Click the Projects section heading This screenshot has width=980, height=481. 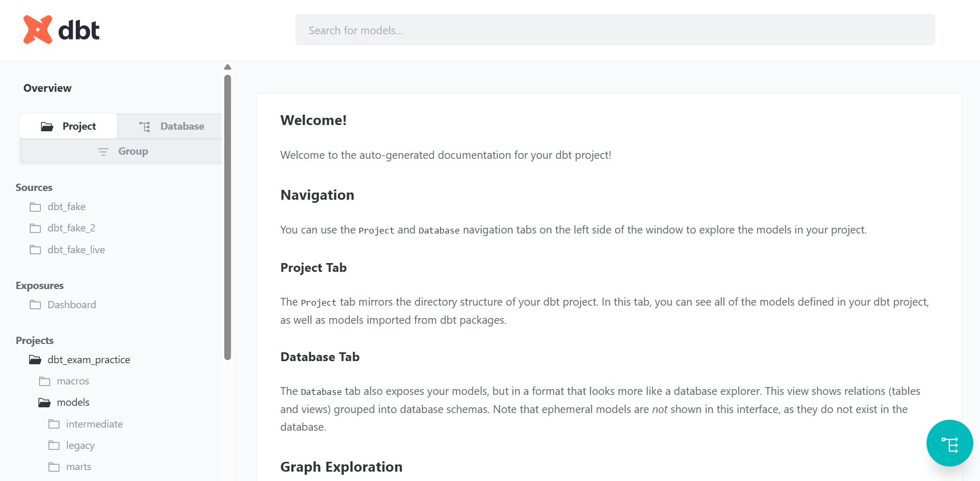(34, 340)
